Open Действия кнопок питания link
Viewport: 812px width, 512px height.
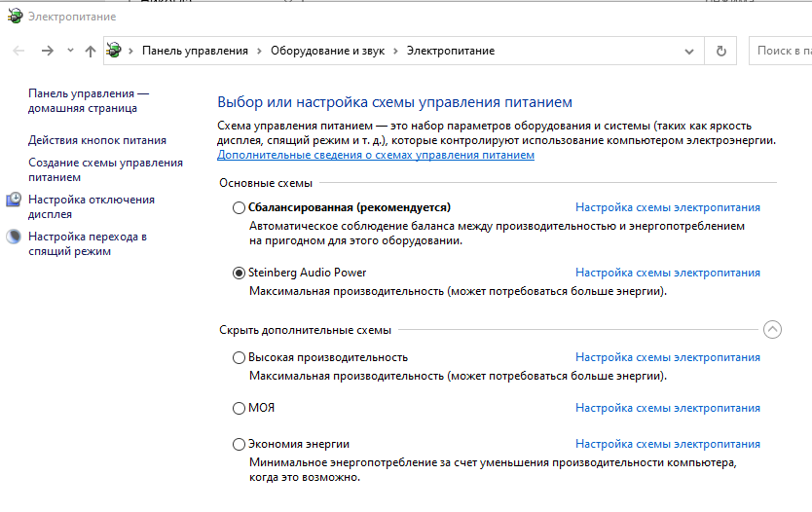(97, 140)
